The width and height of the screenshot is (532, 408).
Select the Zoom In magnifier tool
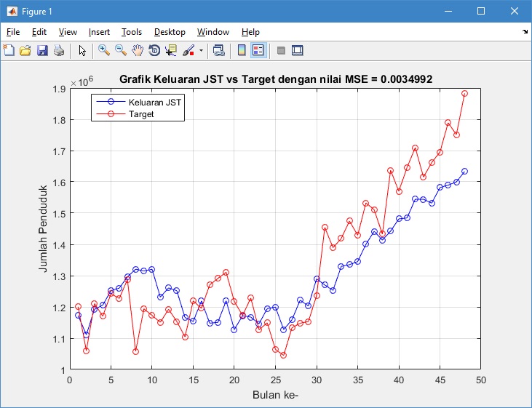point(104,50)
